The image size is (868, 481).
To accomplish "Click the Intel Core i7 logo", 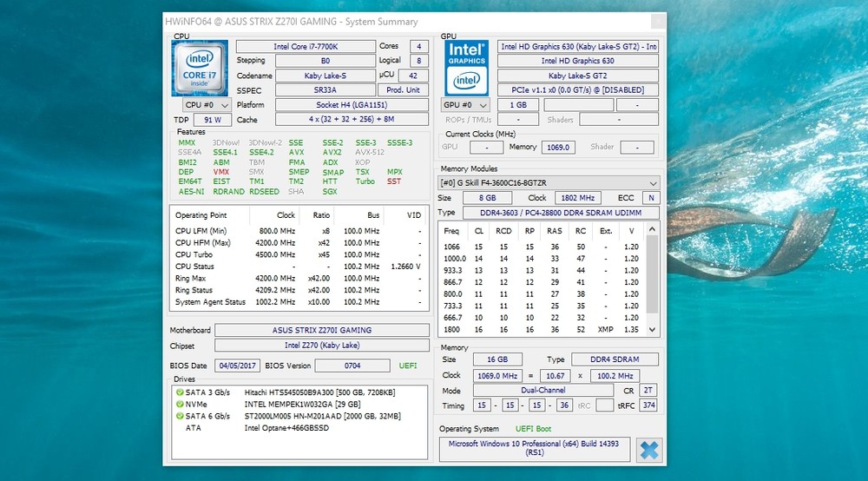I will pyautogui.click(x=200, y=69).
